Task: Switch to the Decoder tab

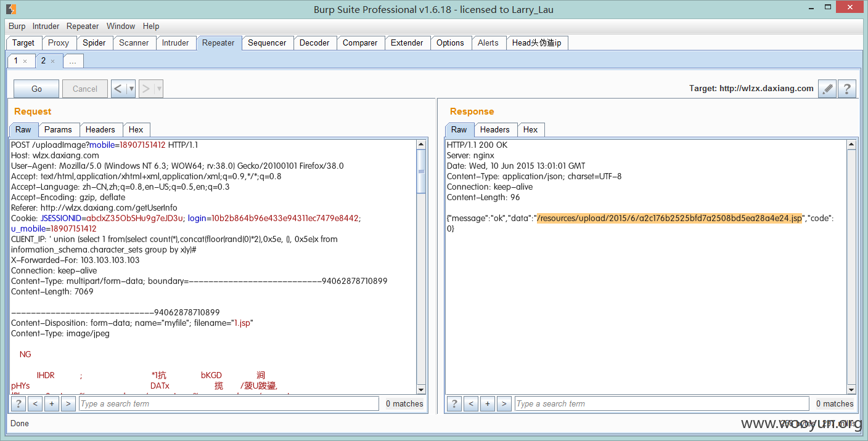Action: click(x=314, y=42)
